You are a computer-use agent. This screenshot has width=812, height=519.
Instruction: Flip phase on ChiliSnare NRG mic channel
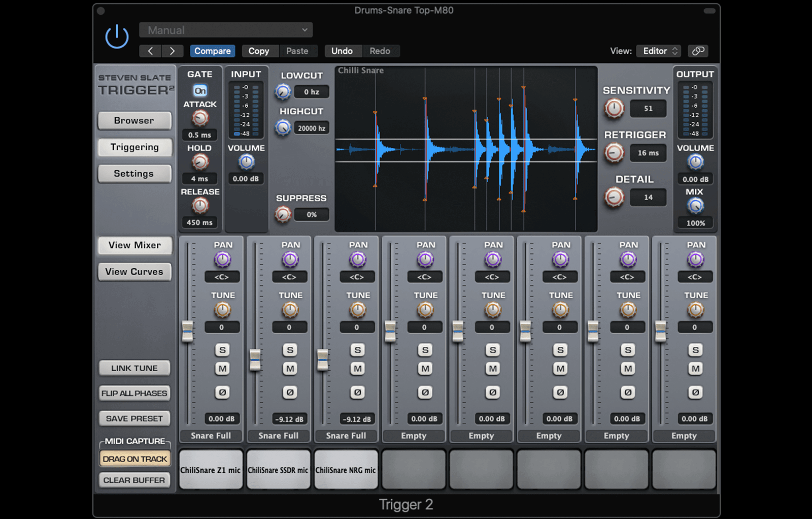coord(357,392)
